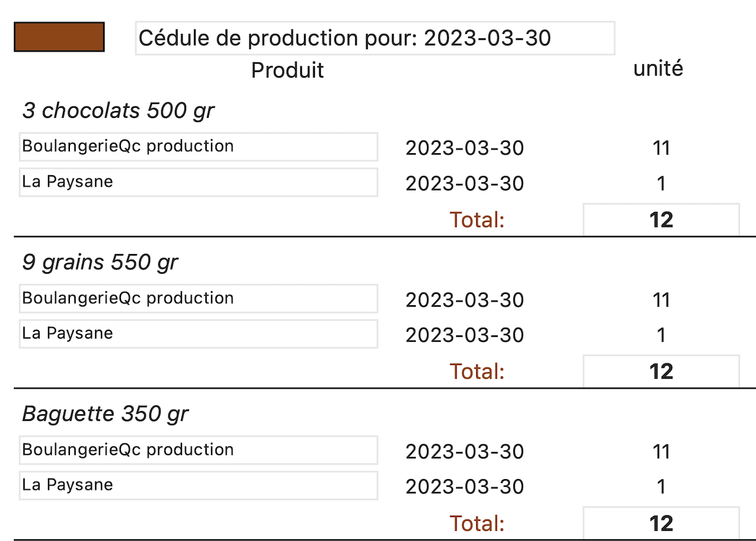Select the Total box for 3 chocolats
The image size is (756, 541).
(x=661, y=219)
